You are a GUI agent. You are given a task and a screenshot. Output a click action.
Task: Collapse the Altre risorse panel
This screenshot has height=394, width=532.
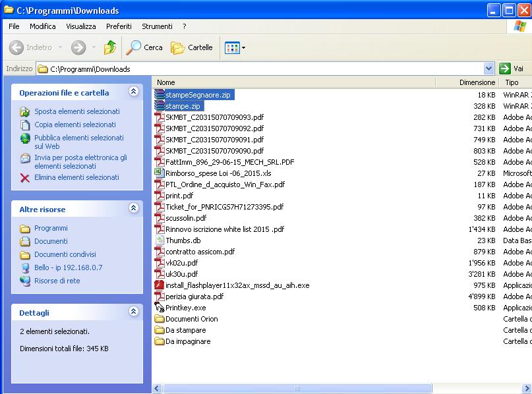[x=133, y=209]
